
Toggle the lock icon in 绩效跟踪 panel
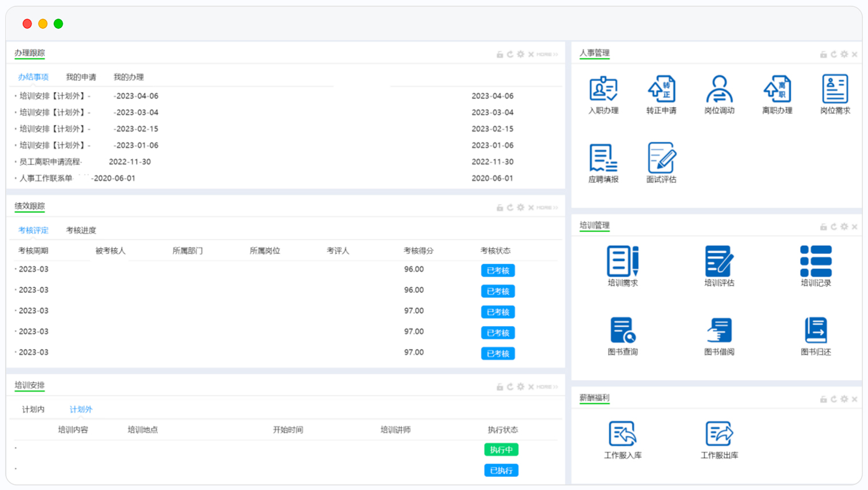pyautogui.click(x=500, y=207)
